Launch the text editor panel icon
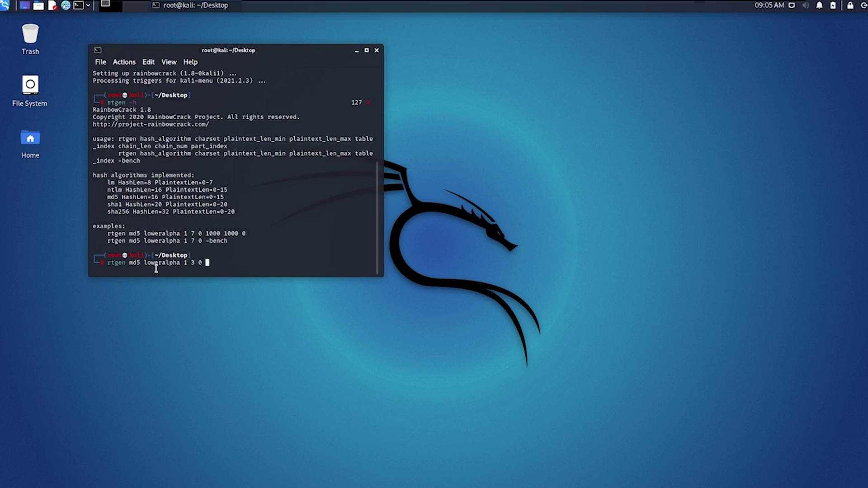Viewport: 868px width, 488px height. (x=52, y=5)
